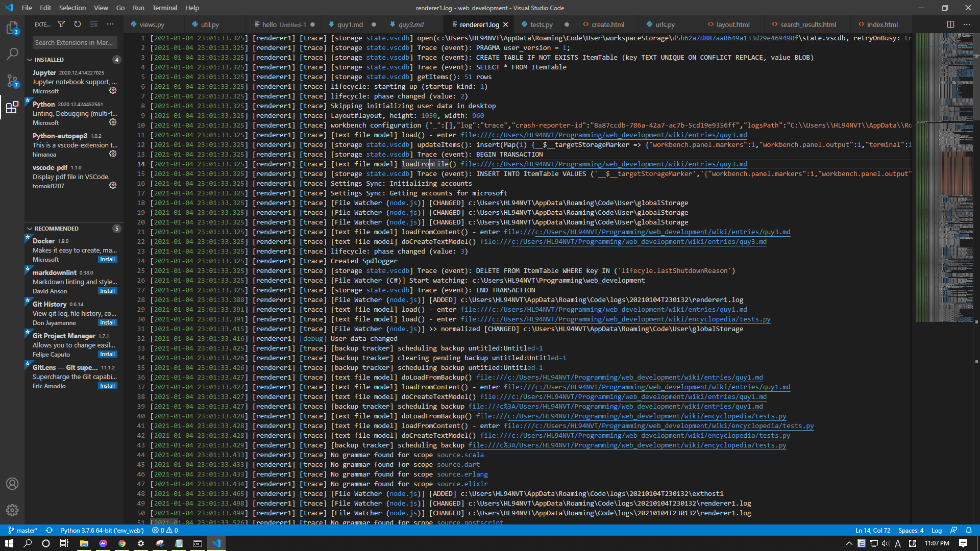980x551 pixels.
Task: Click the Spaces: 4 indentation setting
Action: [911, 530]
